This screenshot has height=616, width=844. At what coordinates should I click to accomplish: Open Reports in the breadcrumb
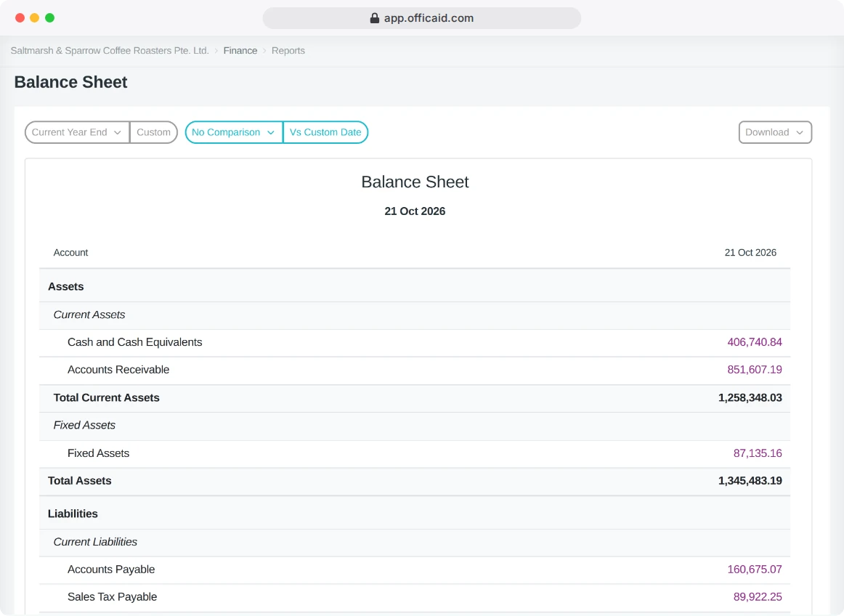click(288, 51)
